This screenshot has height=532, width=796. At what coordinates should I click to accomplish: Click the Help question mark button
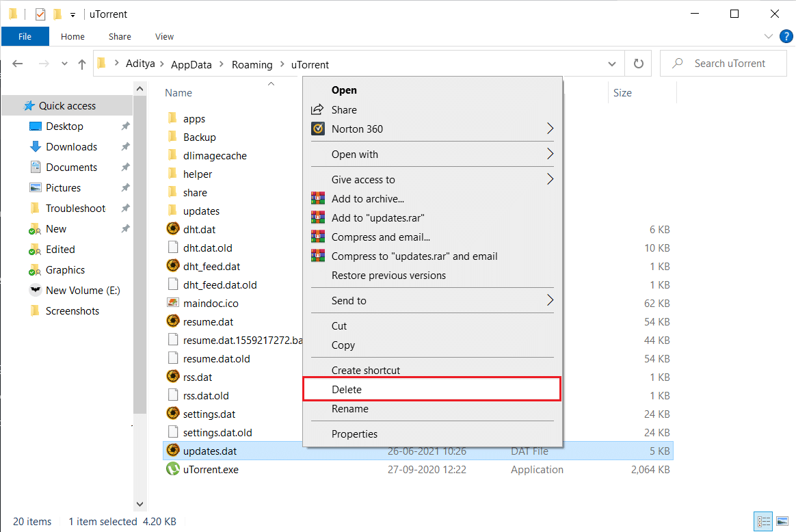[x=786, y=36]
